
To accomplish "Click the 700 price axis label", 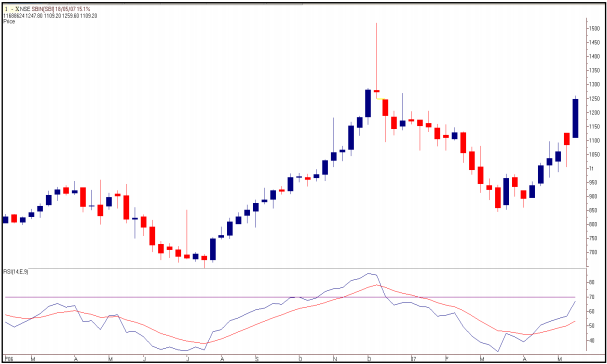I will [x=593, y=252].
